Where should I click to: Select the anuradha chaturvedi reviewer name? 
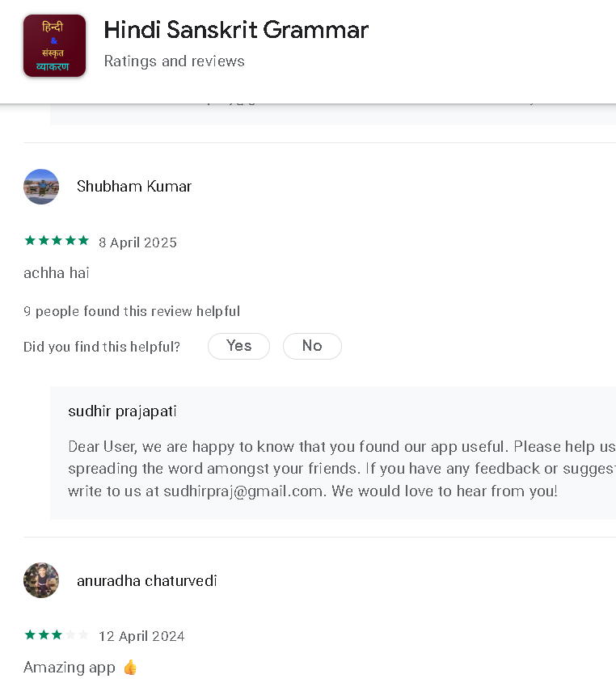pos(147,581)
